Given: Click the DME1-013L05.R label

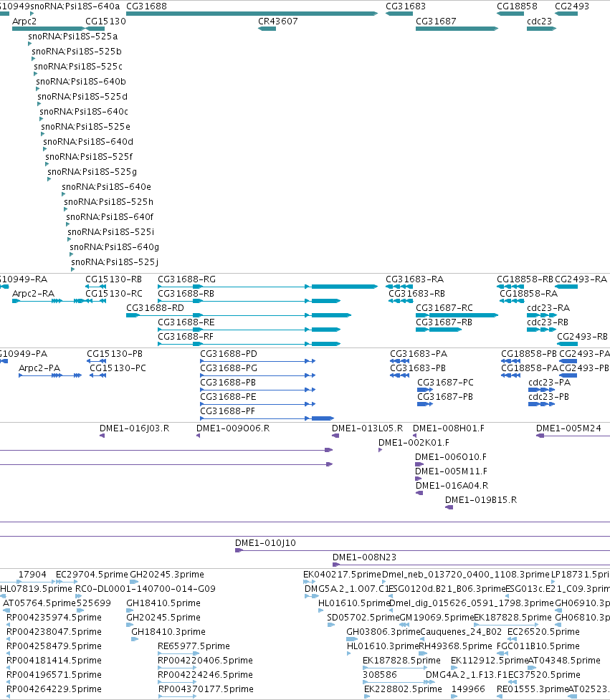Looking at the screenshot, I should tap(367, 428).
